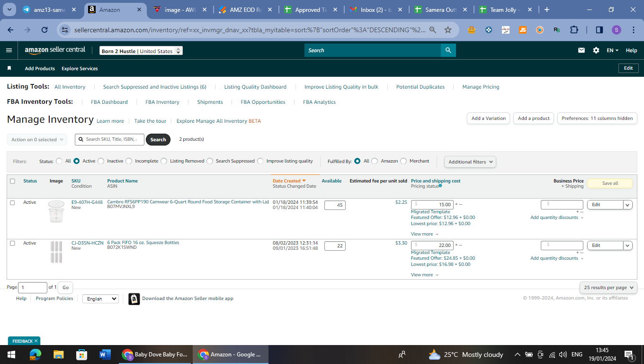View site information icon in address bar
This screenshot has width=644, height=364.
pyautogui.click(x=65, y=30)
